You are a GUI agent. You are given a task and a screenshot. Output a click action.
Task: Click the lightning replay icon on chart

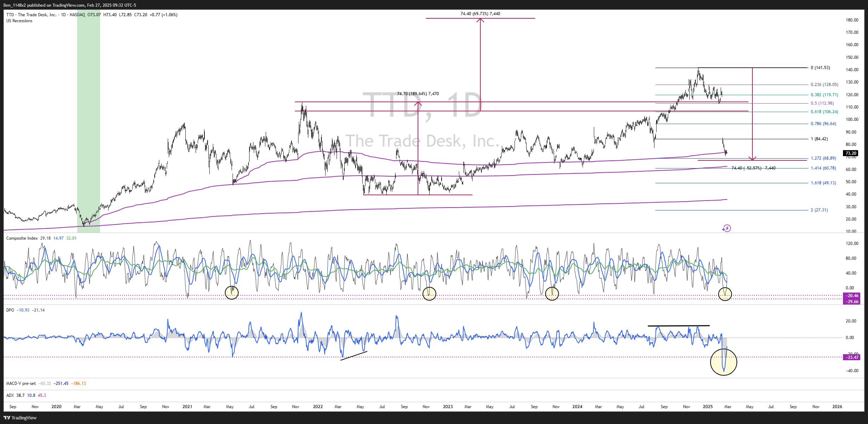coord(726,228)
